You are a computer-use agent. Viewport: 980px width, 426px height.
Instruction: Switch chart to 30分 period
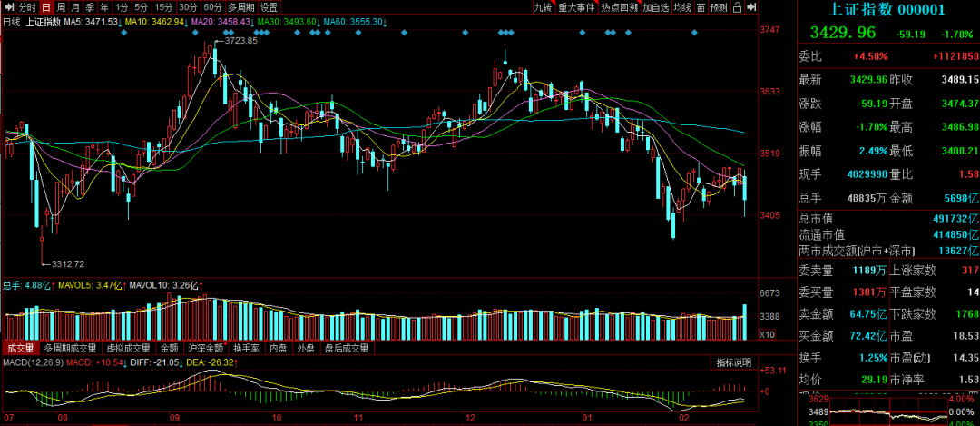[x=188, y=7]
